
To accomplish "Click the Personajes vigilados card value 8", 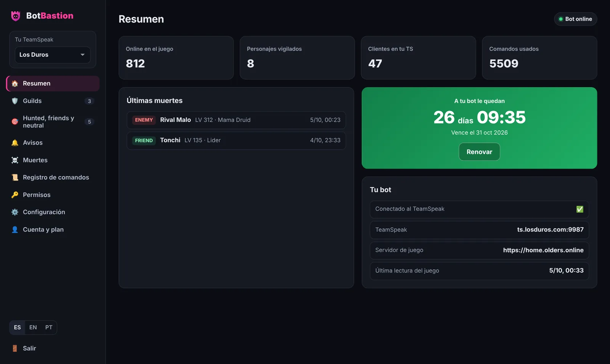I will (x=250, y=64).
